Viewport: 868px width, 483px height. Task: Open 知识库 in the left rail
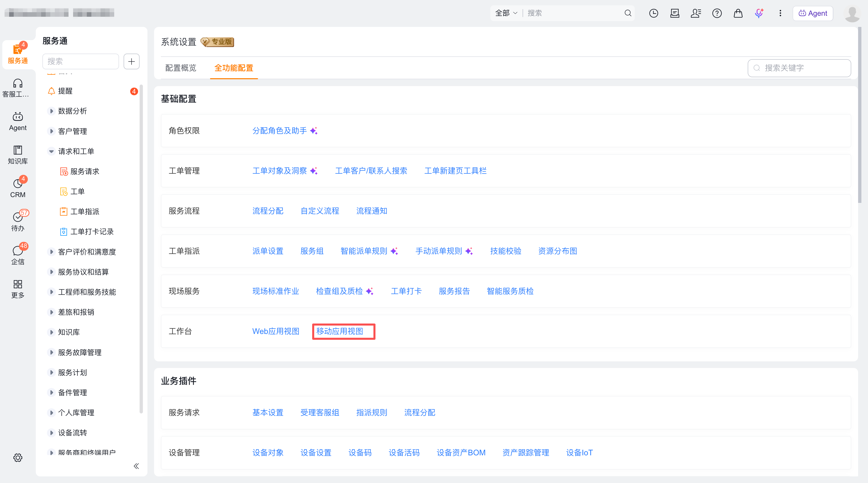pos(18,155)
